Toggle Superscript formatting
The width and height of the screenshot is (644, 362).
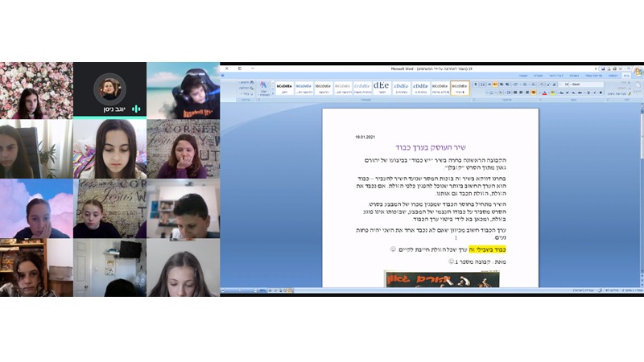(x=568, y=93)
